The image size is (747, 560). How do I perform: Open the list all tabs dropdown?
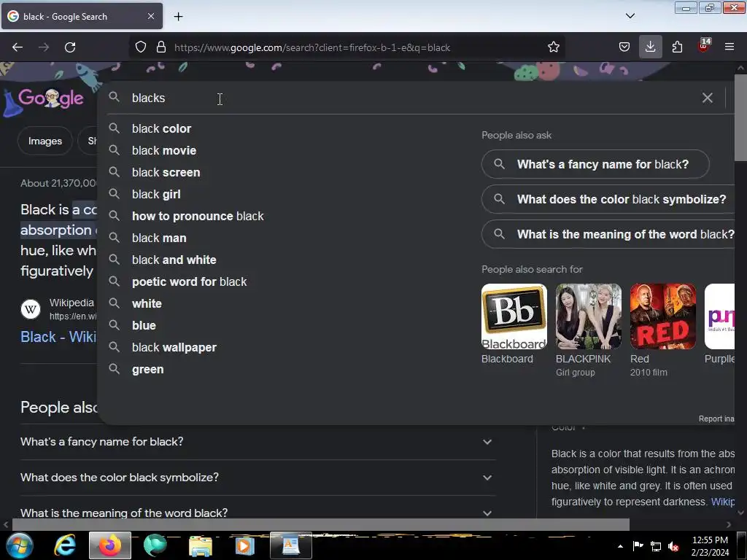630,16
